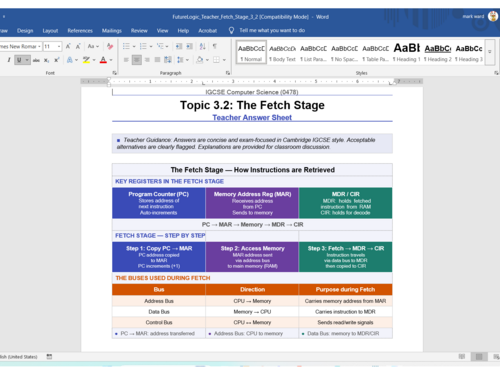Apply the Heading 2 style
Screen dimensions: 500x375
point(438,52)
